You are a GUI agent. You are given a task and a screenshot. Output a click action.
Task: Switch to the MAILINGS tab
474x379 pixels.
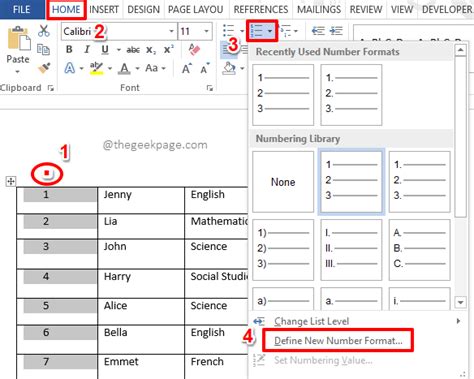point(319,9)
